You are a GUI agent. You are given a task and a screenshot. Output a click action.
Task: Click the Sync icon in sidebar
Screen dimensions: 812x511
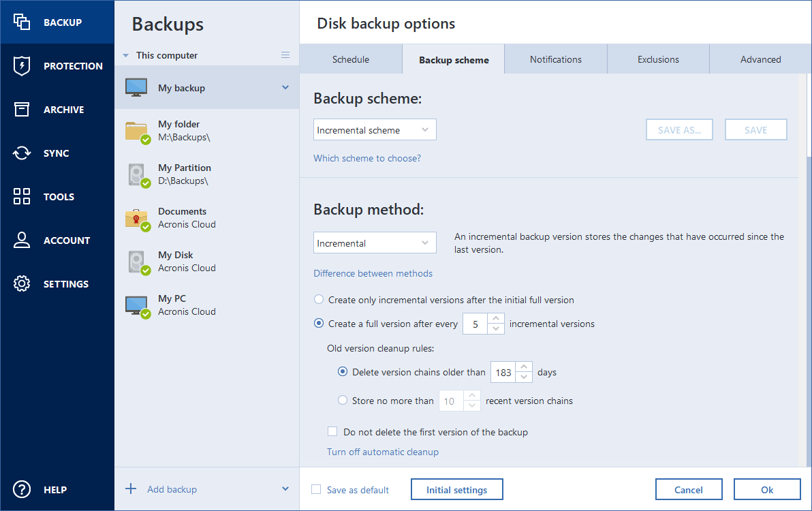pos(22,153)
